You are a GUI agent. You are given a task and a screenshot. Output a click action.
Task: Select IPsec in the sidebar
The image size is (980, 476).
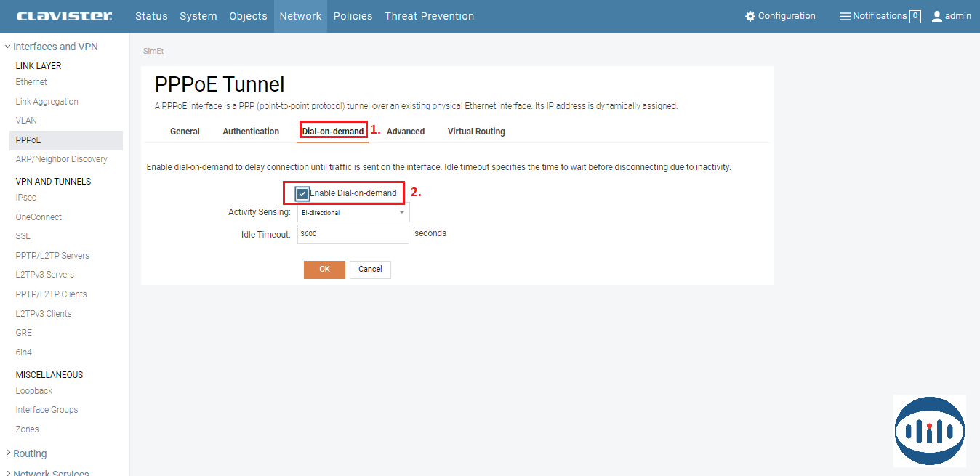click(26, 198)
